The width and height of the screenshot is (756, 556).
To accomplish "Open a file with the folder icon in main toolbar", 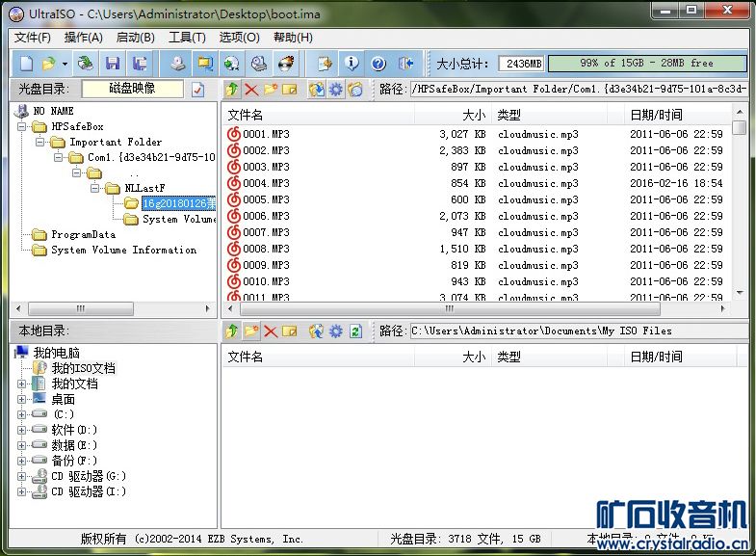I will pos(48,64).
